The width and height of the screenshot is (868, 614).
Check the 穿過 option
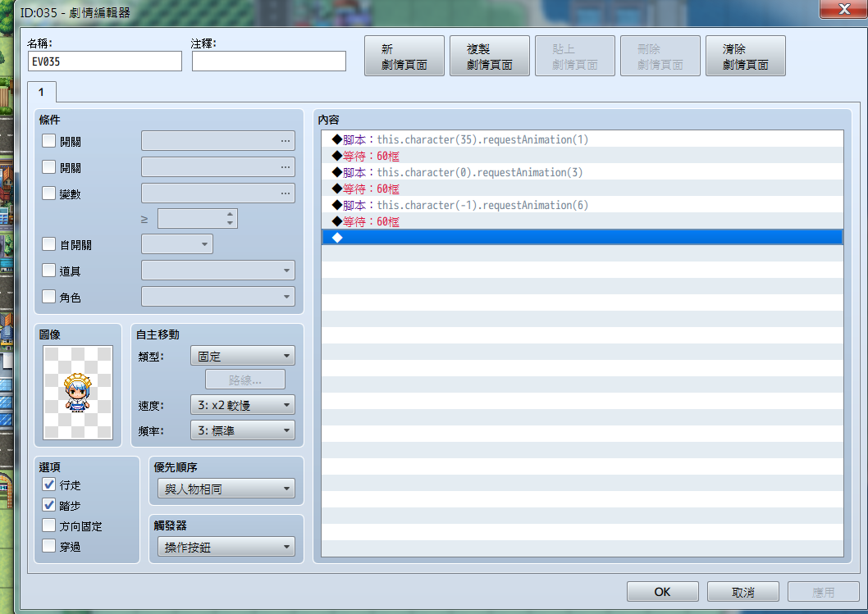point(48,546)
